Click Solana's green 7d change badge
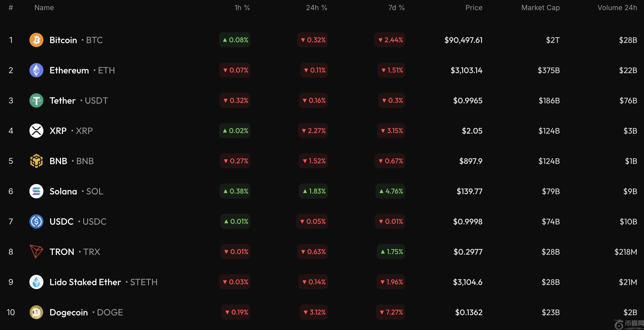This screenshot has width=644, height=330. pos(391,191)
